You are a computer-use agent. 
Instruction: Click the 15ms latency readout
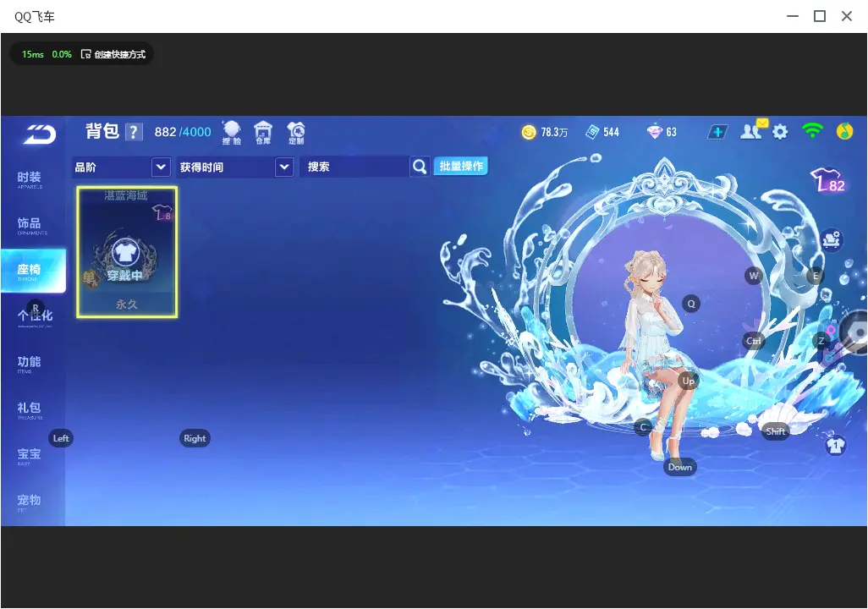click(x=33, y=54)
